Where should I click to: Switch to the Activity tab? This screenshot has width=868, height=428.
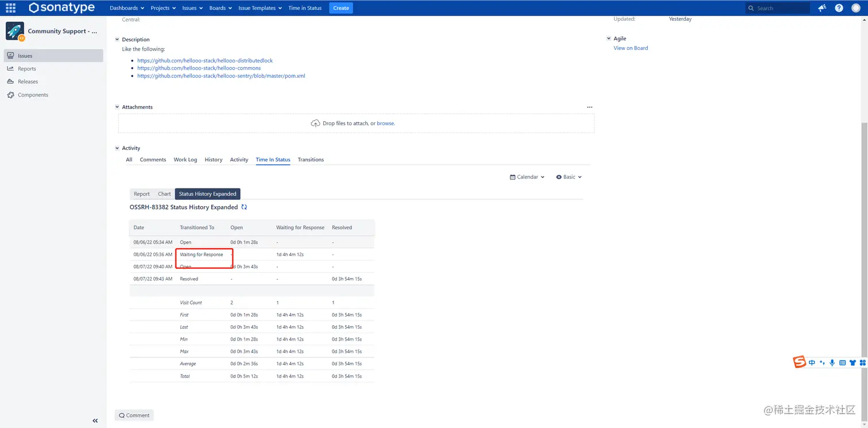pos(239,160)
